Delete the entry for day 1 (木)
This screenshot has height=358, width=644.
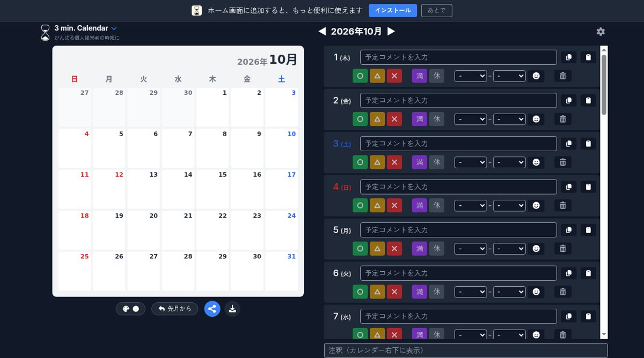click(562, 76)
